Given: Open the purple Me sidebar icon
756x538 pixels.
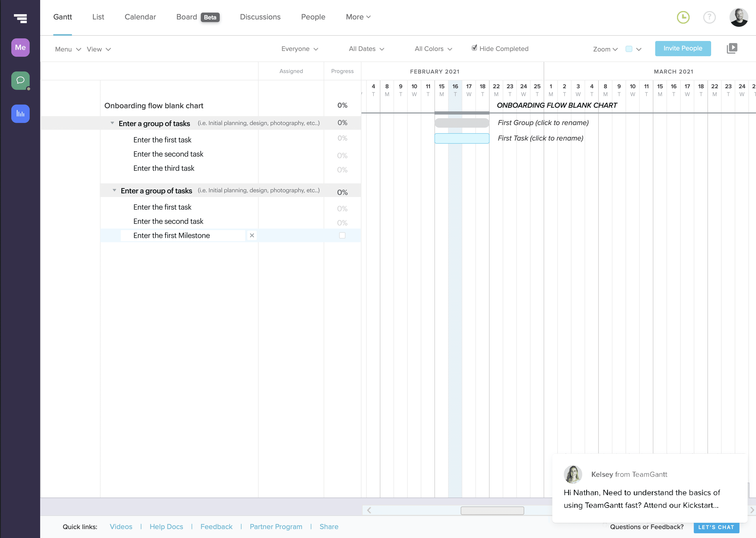Looking at the screenshot, I should coord(20,47).
